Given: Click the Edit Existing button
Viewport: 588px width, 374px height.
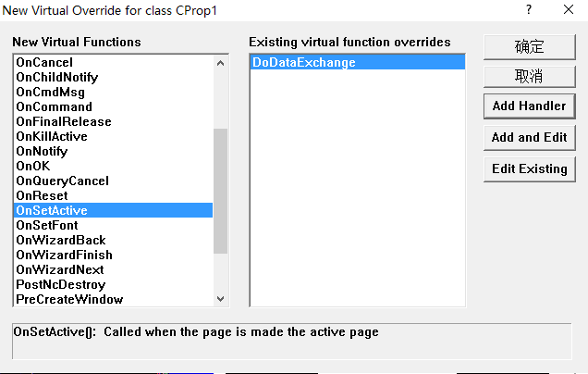Looking at the screenshot, I should pos(529,169).
